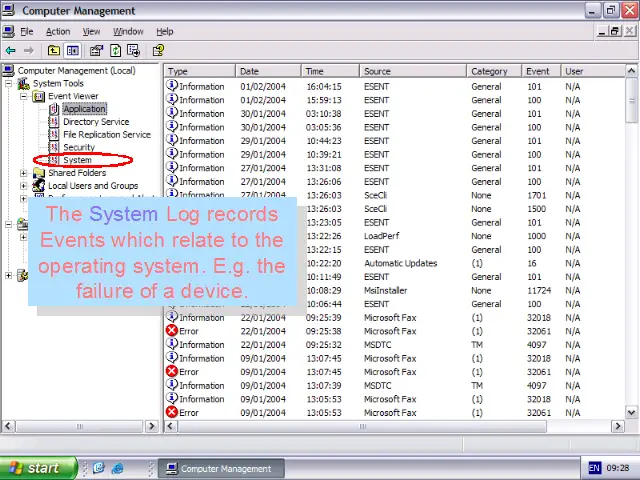Sort by the Category column header
Image resolution: width=640 pixels, height=480 pixels.
pyautogui.click(x=494, y=71)
